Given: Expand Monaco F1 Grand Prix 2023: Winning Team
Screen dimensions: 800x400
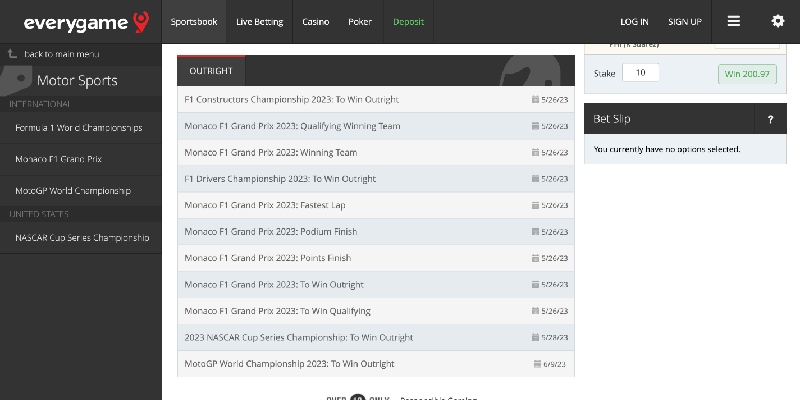Looking at the screenshot, I should 376,152.
